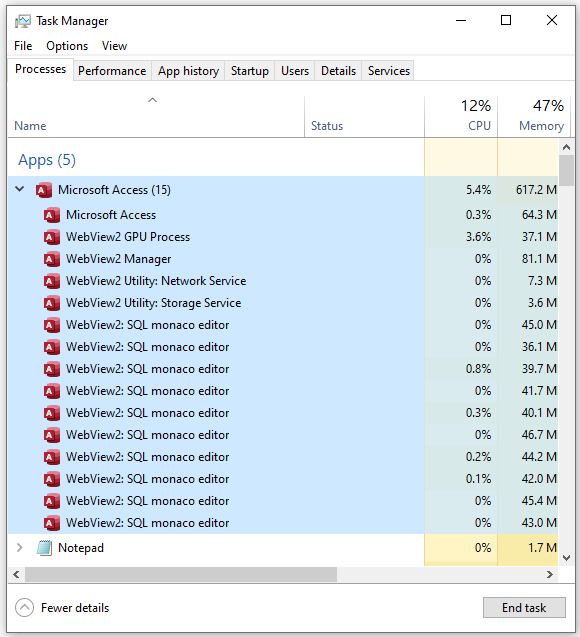Image resolution: width=580 pixels, height=637 pixels.
Task: Click the Task Manager title bar icon
Action: pyautogui.click(x=23, y=21)
